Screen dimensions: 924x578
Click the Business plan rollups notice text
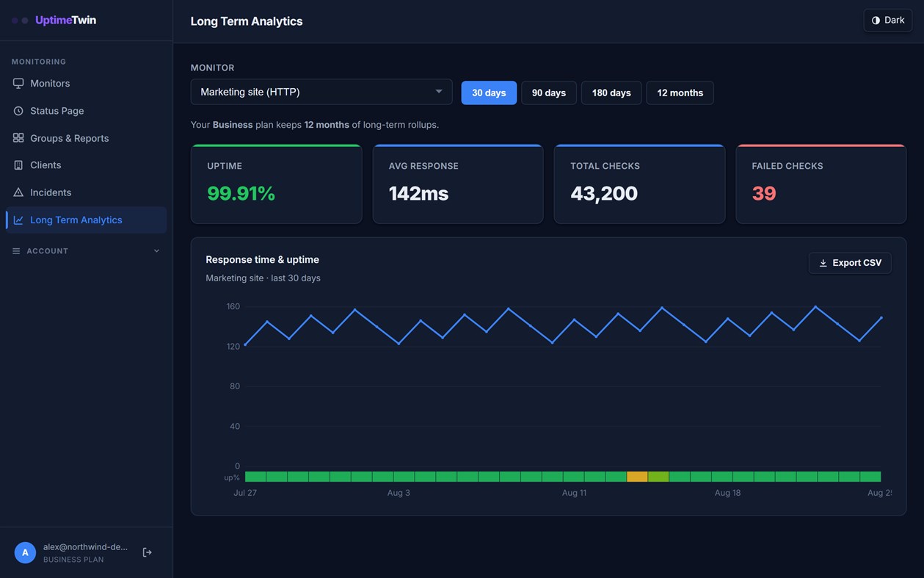(x=315, y=125)
